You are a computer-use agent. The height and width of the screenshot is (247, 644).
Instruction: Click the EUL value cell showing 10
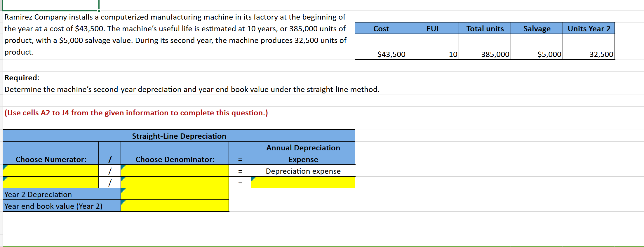click(433, 47)
